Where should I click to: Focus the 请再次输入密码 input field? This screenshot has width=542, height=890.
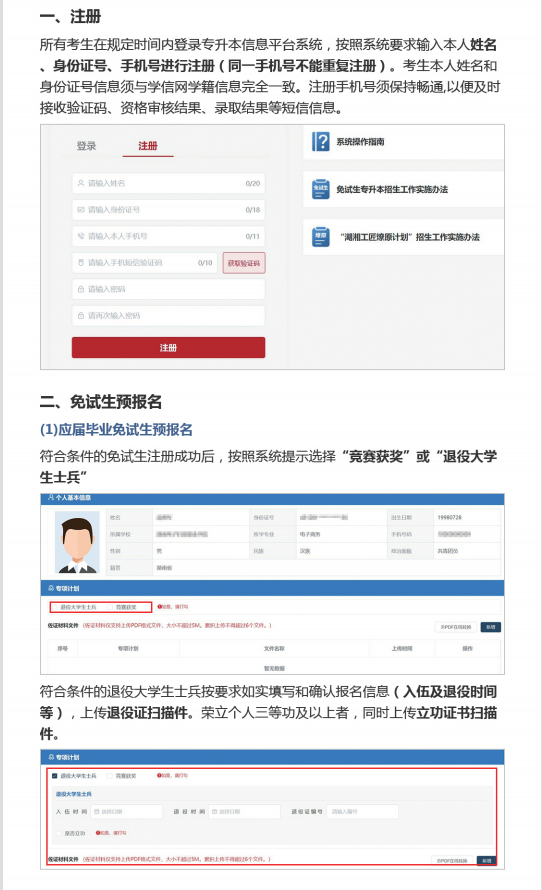(169, 316)
